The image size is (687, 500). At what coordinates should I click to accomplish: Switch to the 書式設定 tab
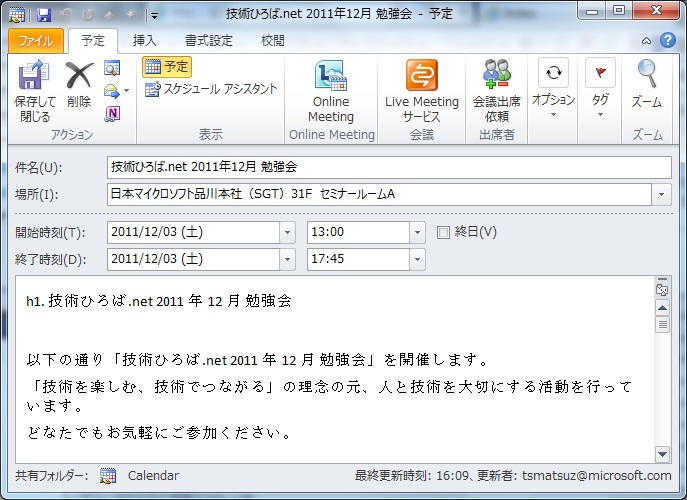(x=209, y=41)
